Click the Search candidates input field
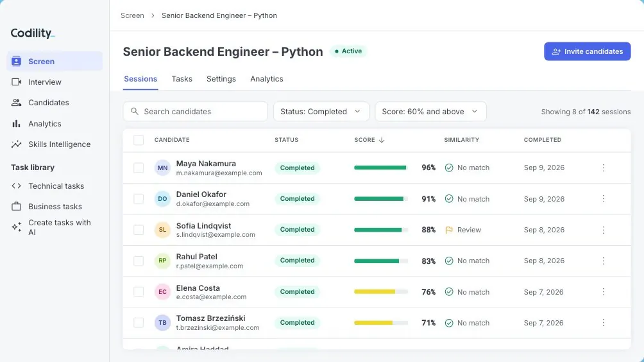The width and height of the screenshot is (644, 362). tap(196, 111)
